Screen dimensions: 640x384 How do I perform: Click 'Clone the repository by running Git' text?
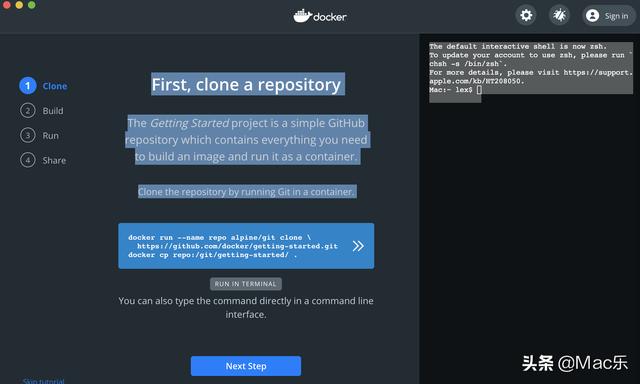click(247, 191)
